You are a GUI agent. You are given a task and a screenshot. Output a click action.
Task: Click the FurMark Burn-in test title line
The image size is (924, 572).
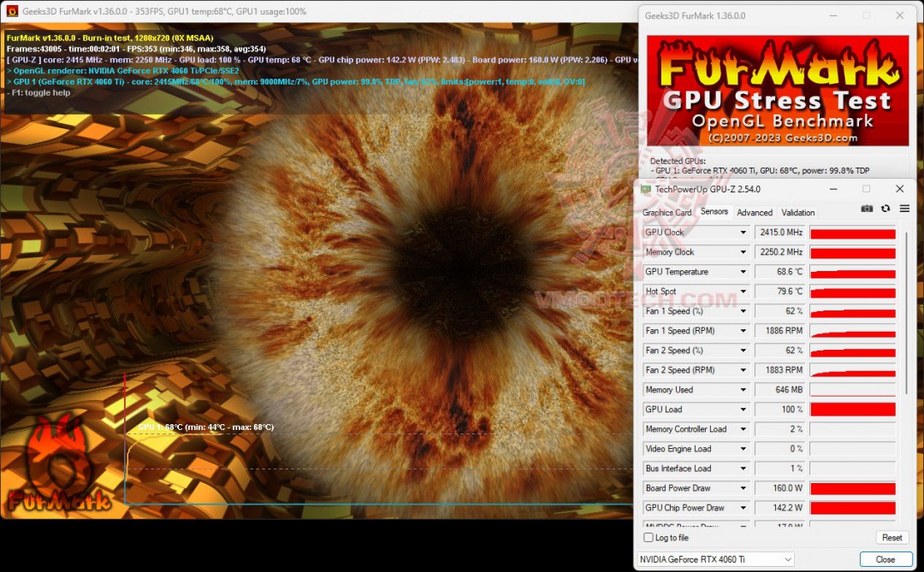point(110,38)
